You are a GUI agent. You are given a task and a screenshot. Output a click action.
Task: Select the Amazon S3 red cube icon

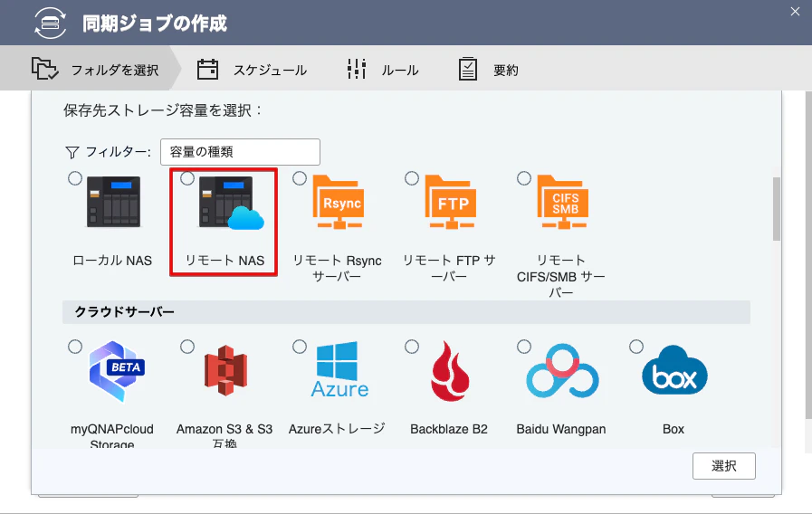[225, 371]
